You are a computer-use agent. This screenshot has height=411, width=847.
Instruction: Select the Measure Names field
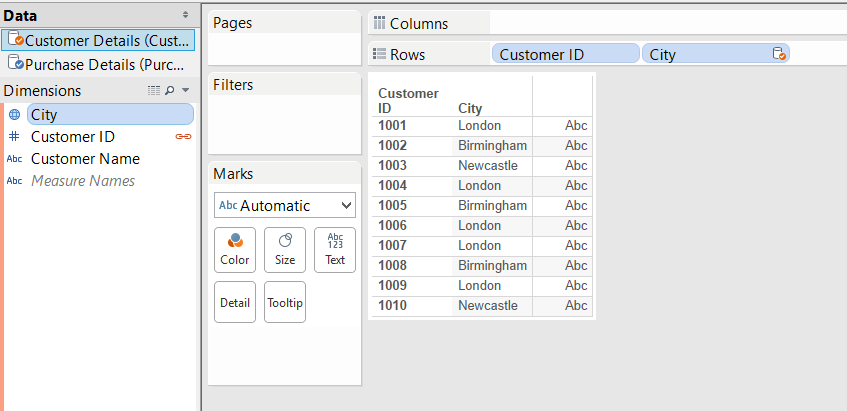[x=83, y=181]
